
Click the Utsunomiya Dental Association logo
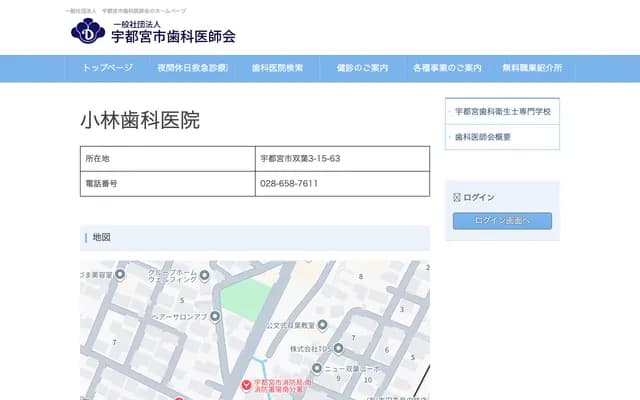88,31
